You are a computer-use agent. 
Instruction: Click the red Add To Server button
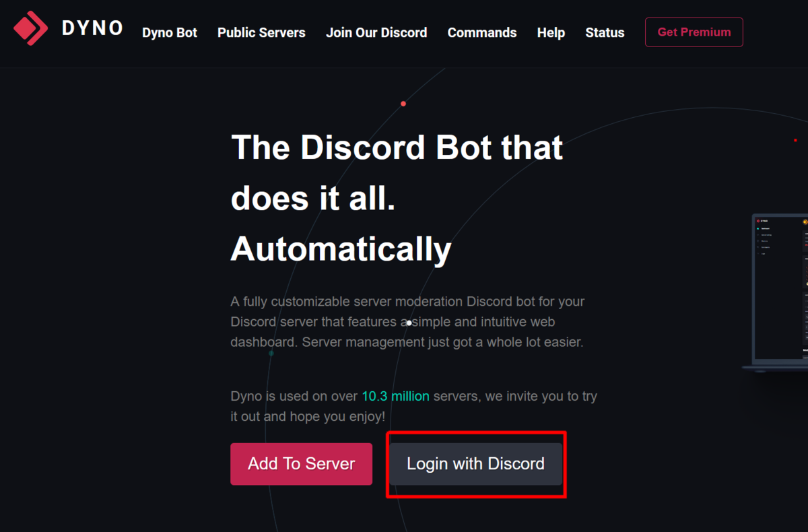[x=301, y=464]
